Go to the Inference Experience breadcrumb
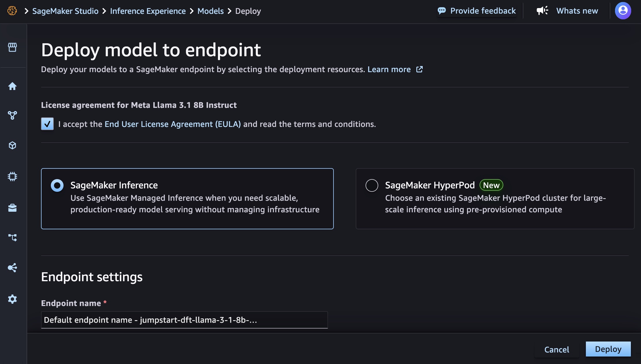The height and width of the screenshot is (364, 641). click(x=148, y=11)
